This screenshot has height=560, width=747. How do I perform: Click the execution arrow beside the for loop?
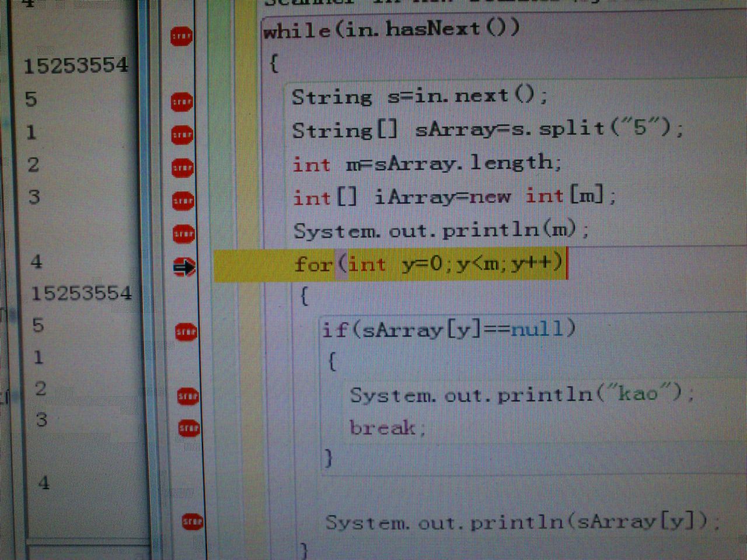(184, 267)
